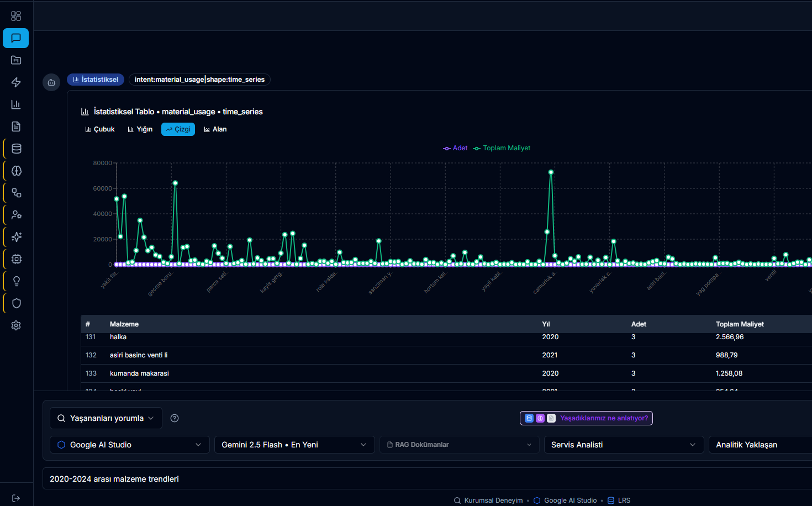Open the shield icon in sidebar
Screen dimensions: 812x506
(x=16, y=303)
